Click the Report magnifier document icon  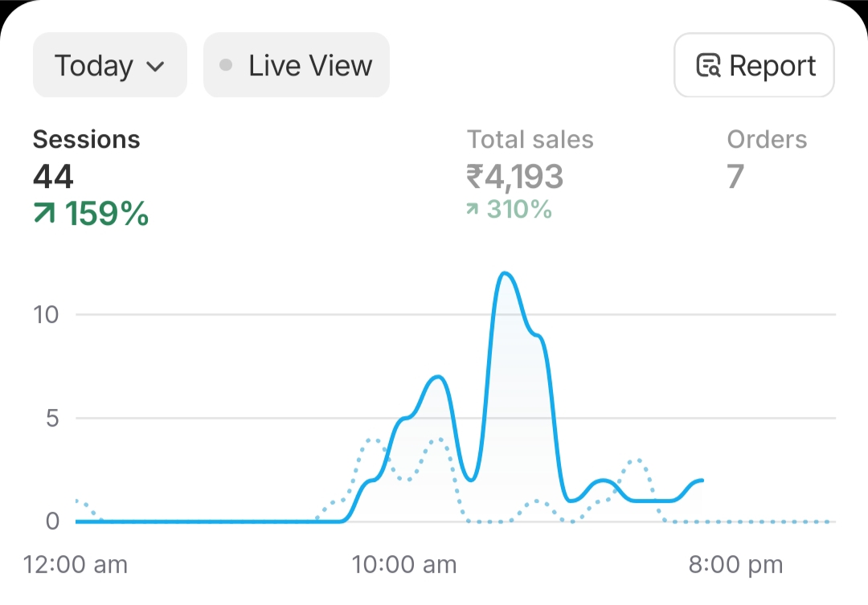(708, 66)
